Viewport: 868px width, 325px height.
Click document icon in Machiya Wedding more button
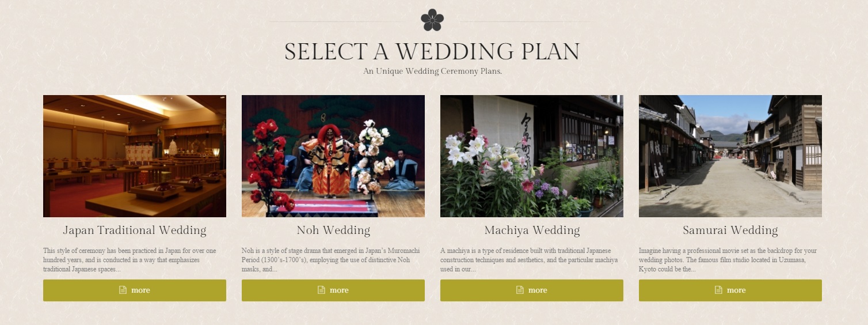pos(520,290)
